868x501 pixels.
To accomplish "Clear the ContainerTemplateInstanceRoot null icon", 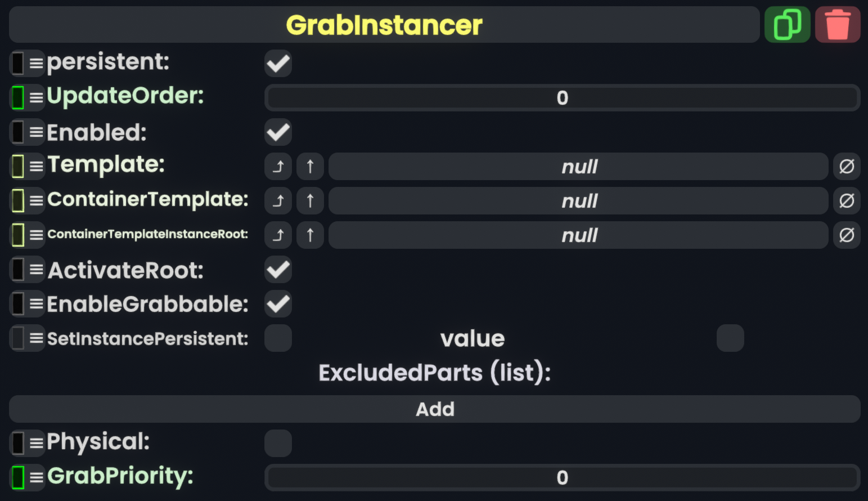I will (847, 235).
